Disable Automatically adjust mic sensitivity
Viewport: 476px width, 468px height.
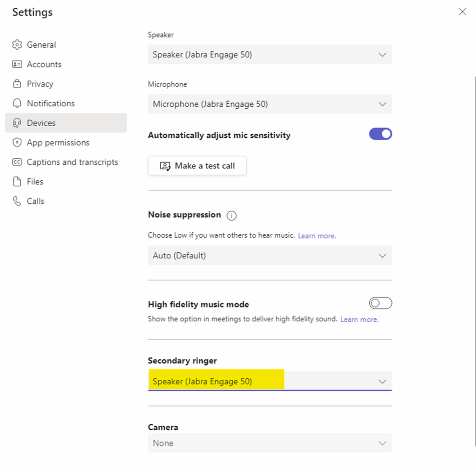(380, 134)
